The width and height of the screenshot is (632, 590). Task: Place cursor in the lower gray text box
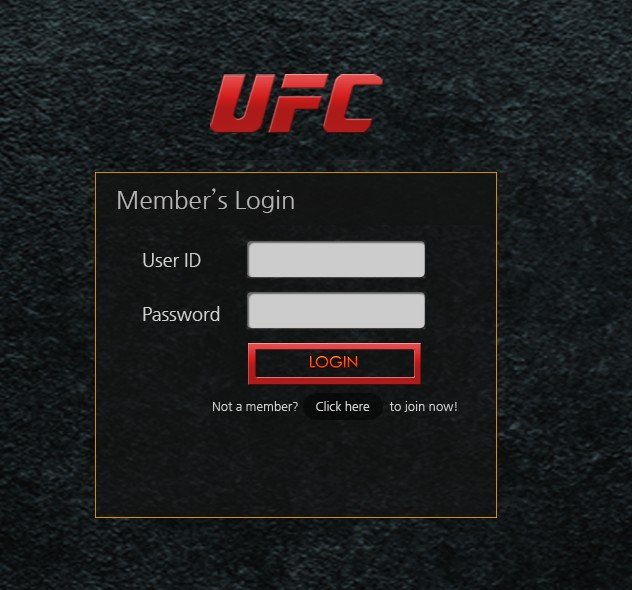336,310
